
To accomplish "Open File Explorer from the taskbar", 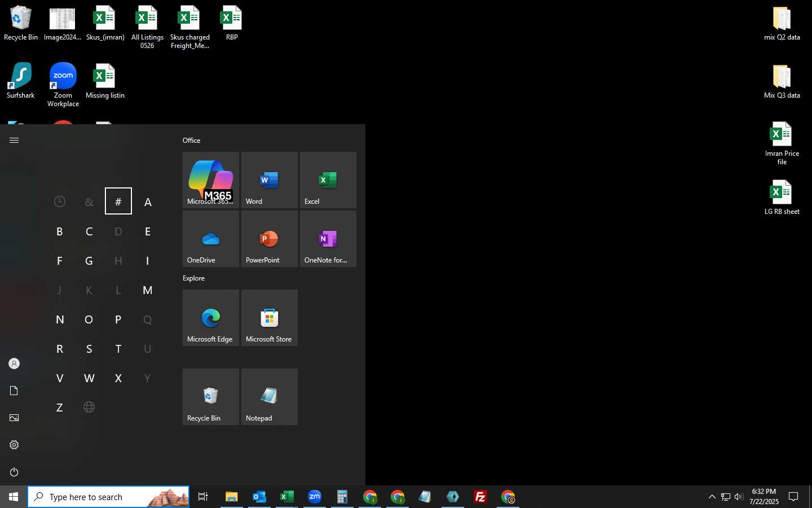I will click(232, 497).
